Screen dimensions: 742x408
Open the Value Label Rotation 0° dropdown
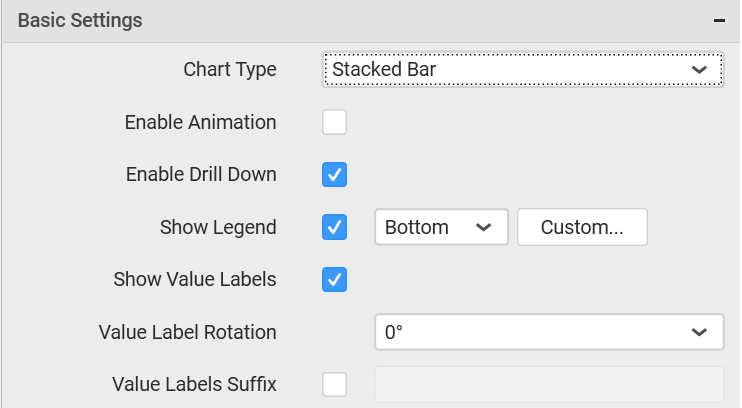click(x=549, y=332)
